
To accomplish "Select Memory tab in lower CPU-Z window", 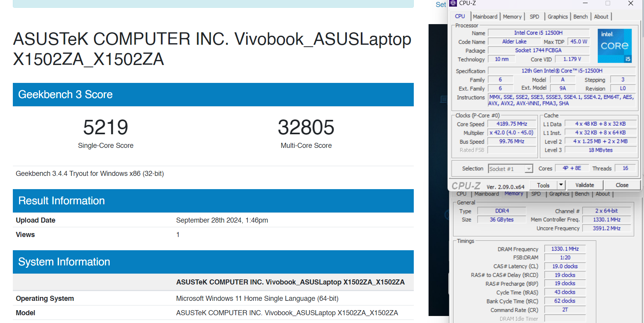I will (514, 193).
